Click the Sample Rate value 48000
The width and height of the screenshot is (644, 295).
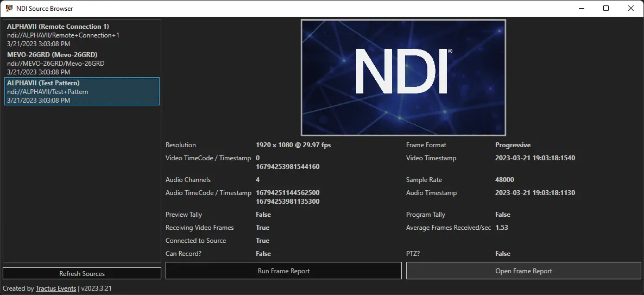tap(504, 180)
